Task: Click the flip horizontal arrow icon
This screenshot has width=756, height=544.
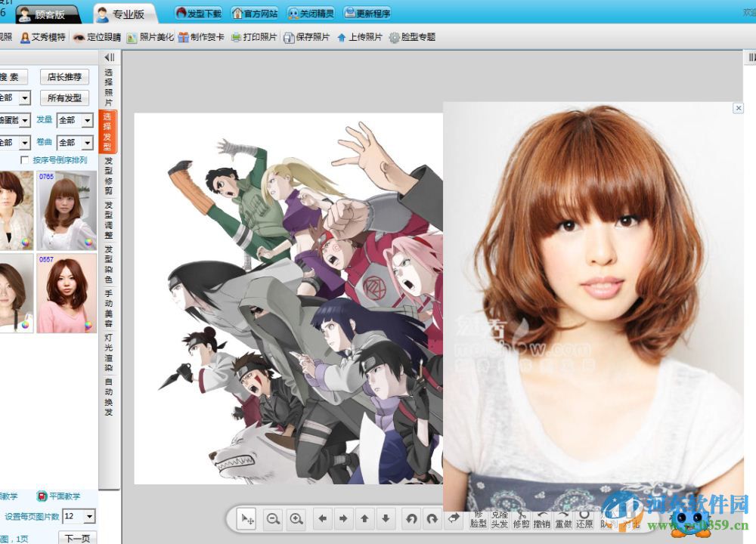Action: click(454, 519)
